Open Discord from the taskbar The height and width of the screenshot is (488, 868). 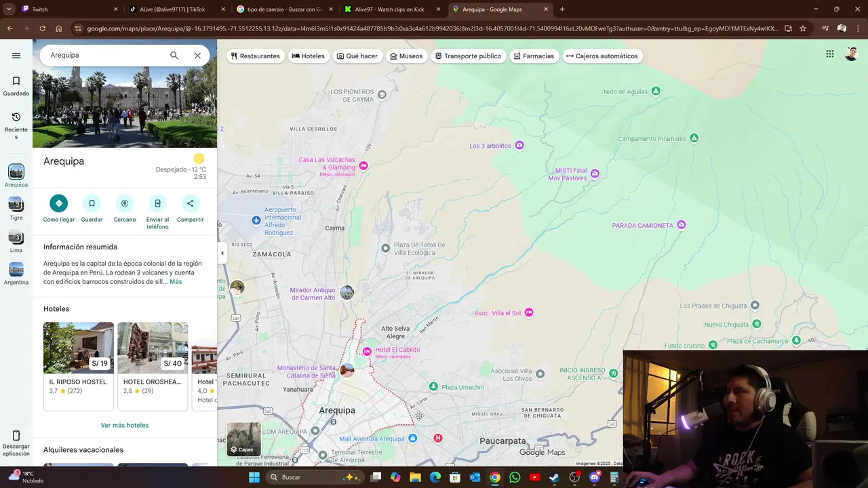click(595, 477)
